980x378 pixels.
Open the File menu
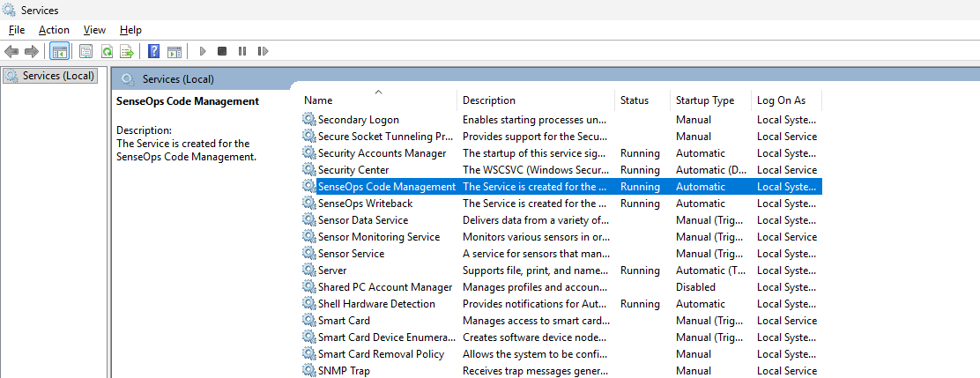[x=17, y=30]
